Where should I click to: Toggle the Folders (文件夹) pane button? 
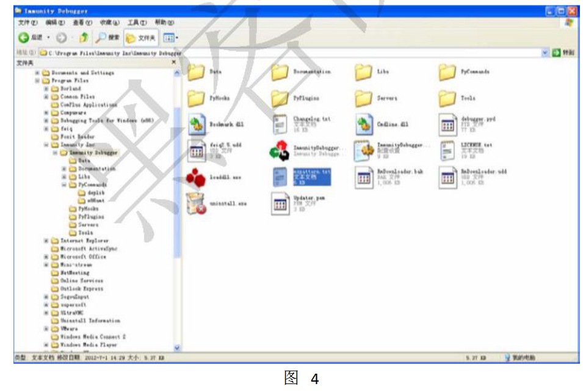[x=141, y=38]
